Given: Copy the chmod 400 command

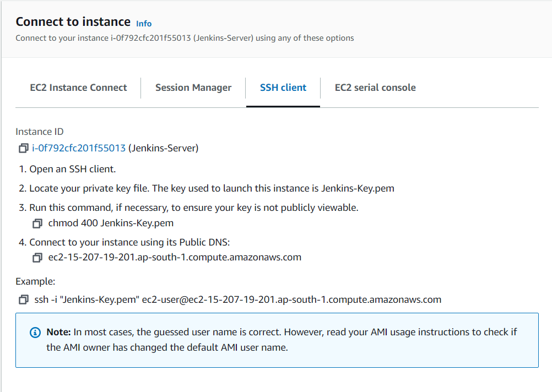Looking at the screenshot, I should tap(37, 223).
